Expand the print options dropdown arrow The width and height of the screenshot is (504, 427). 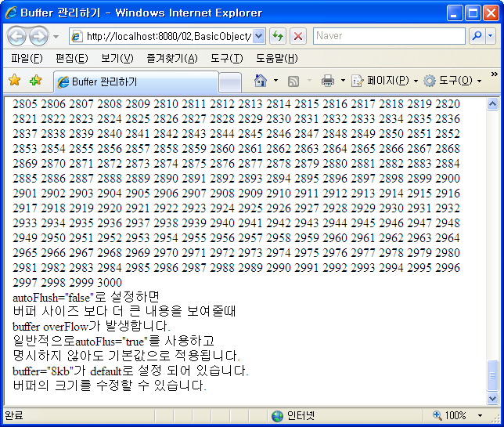343,81
